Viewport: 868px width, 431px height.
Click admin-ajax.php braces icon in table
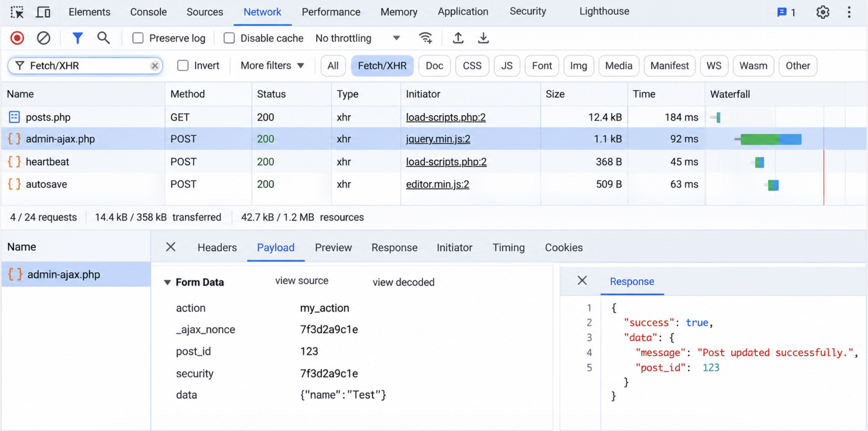pyautogui.click(x=14, y=139)
